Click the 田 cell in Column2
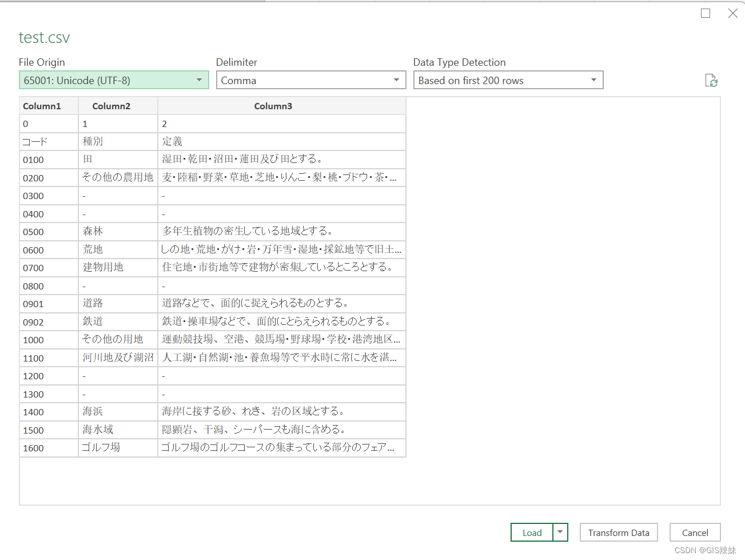Viewport: 745px width, 560px height. (x=118, y=160)
